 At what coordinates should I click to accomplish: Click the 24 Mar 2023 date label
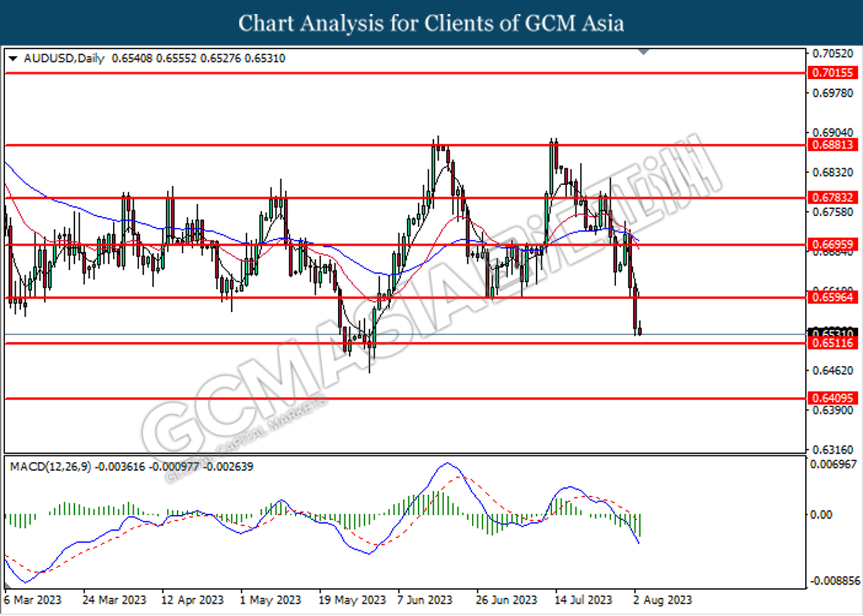point(114,600)
